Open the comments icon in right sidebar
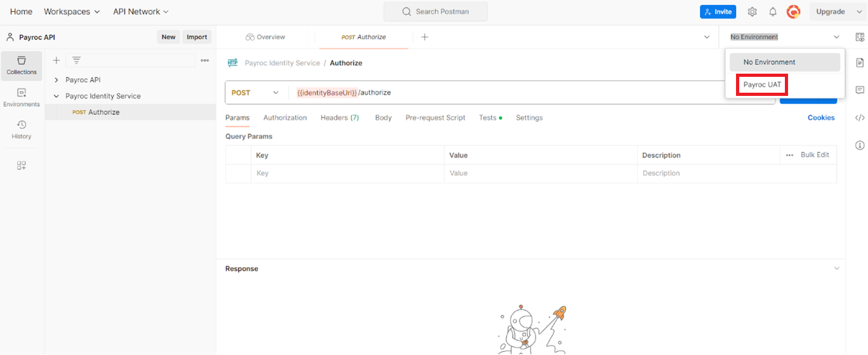 (860, 90)
